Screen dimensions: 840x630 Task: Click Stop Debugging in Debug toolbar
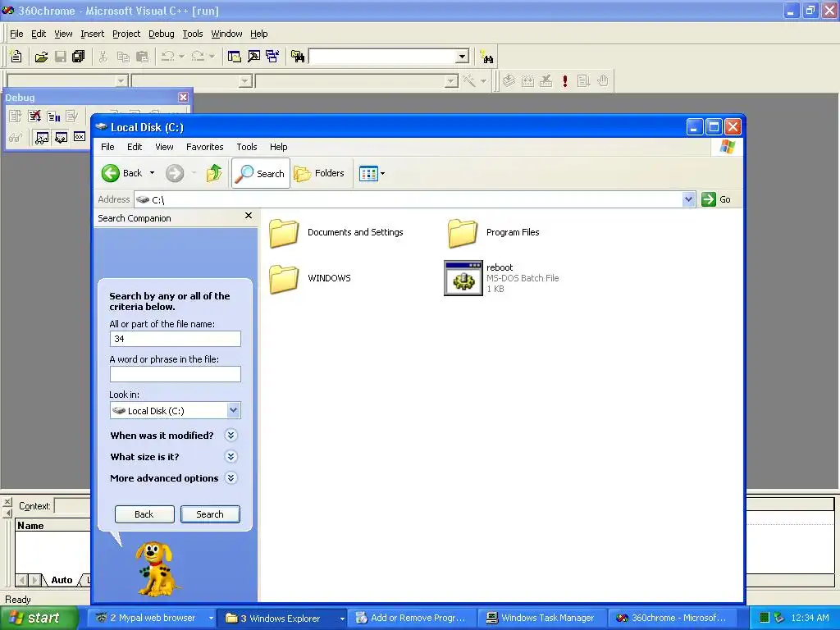[34, 116]
